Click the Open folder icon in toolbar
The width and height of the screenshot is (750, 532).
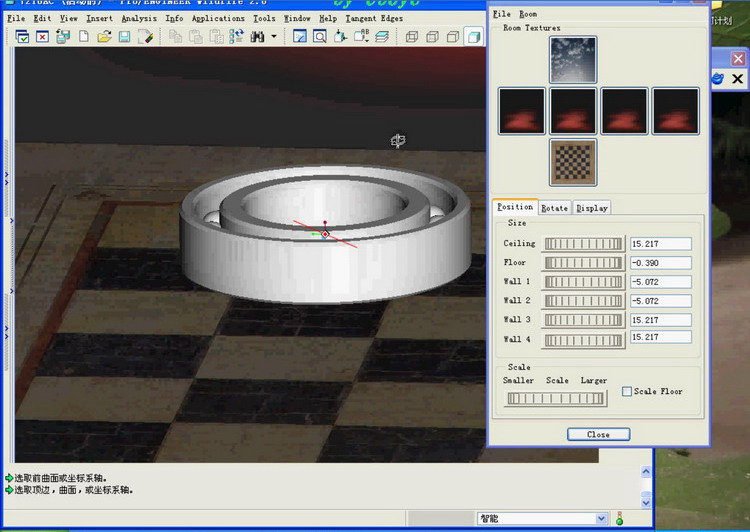pyautogui.click(x=104, y=37)
